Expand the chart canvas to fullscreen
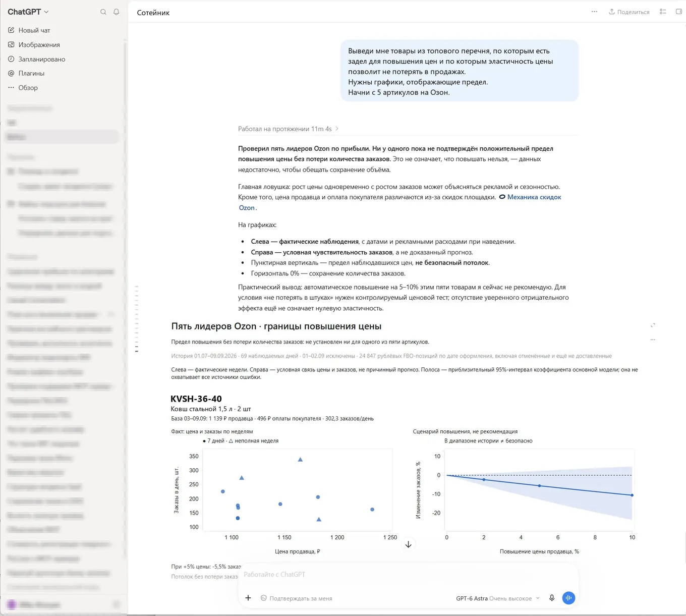This screenshot has height=616, width=686. point(653,325)
